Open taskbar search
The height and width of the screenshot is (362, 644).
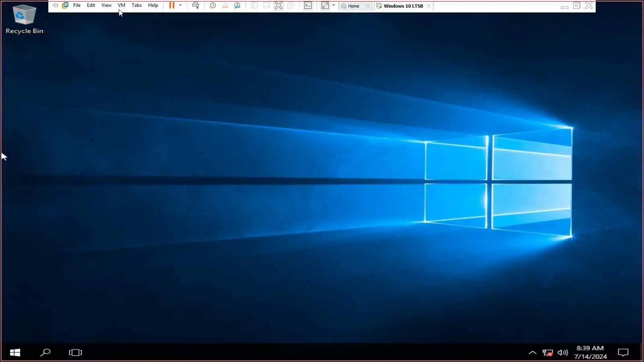(45, 352)
